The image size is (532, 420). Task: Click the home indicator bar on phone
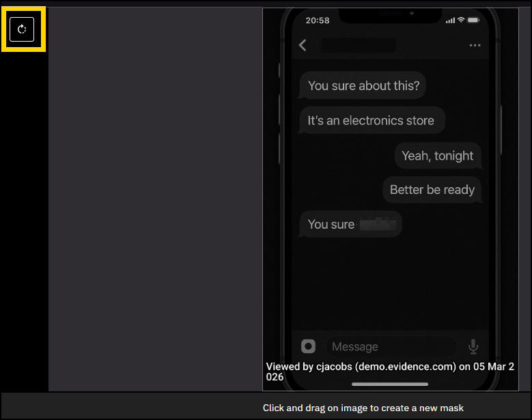pyautogui.click(x=389, y=384)
